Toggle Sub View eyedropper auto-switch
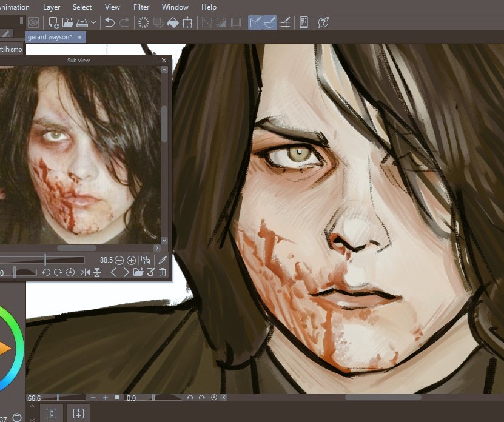This screenshot has width=504, height=422. [x=163, y=260]
